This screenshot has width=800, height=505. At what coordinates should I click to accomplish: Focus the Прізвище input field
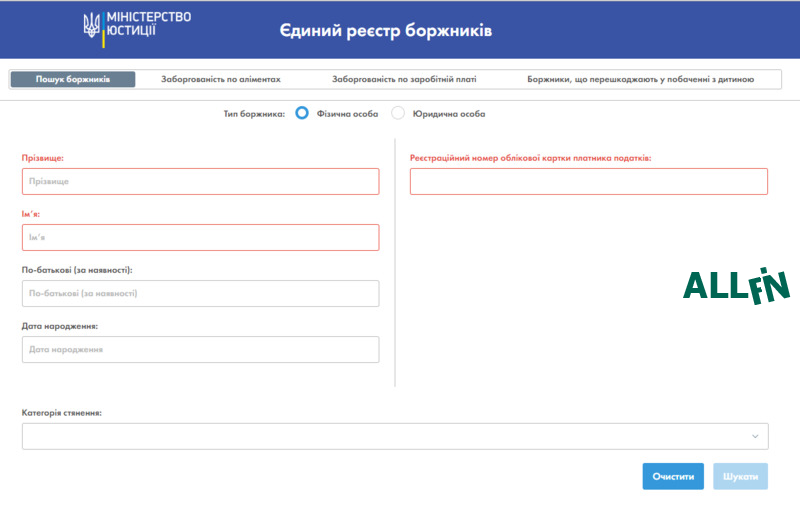point(200,181)
